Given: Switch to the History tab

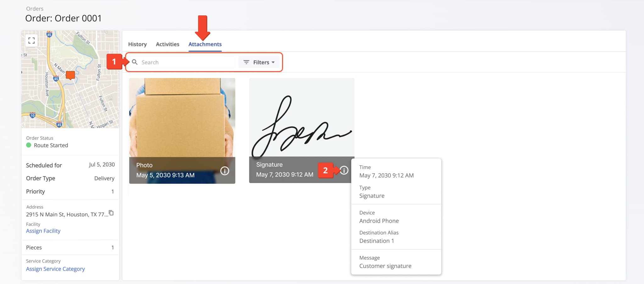Looking at the screenshot, I should 137,44.
